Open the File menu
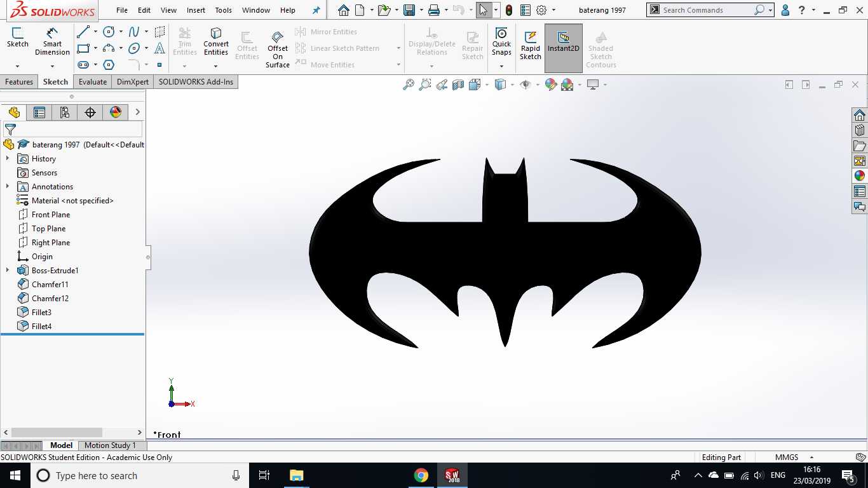 click(122, 10)
